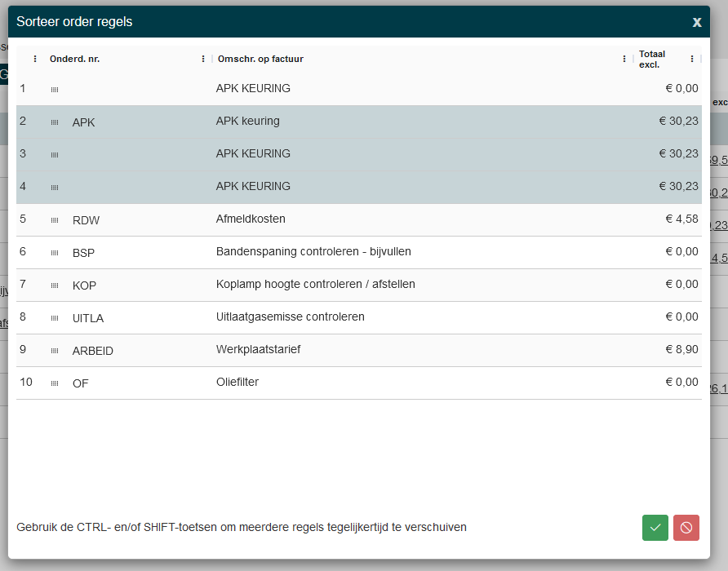Image resolution: width=728 pixels, height=571 pixels.
Task: Open the Onderd. nr. column menu
Action: tap(203, 59)
